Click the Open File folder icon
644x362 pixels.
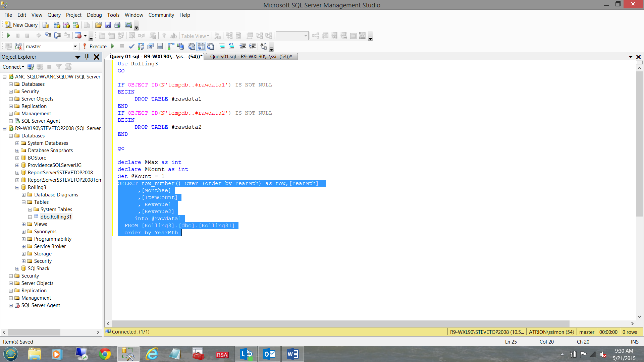point(98,25)
